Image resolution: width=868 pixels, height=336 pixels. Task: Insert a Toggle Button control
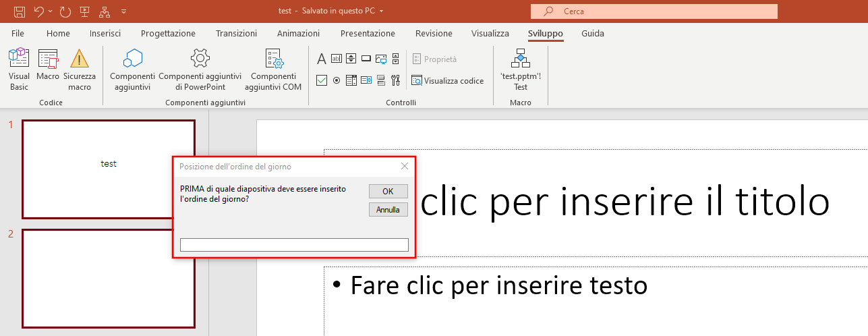click(x=381, y=80)
